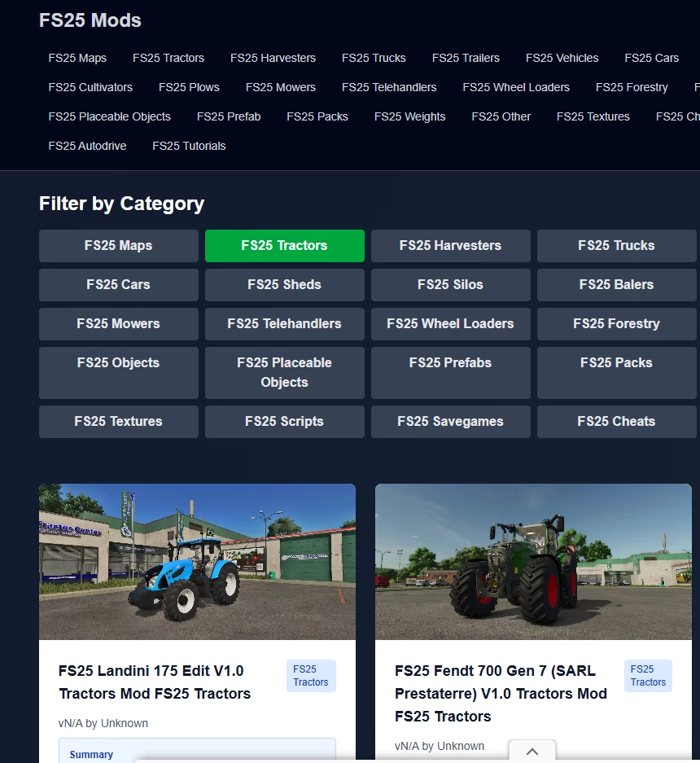Filter by FS25 Wheel Loaders category button
The width and height of the screenshot is (700, 763).
[x=450, y=323]
